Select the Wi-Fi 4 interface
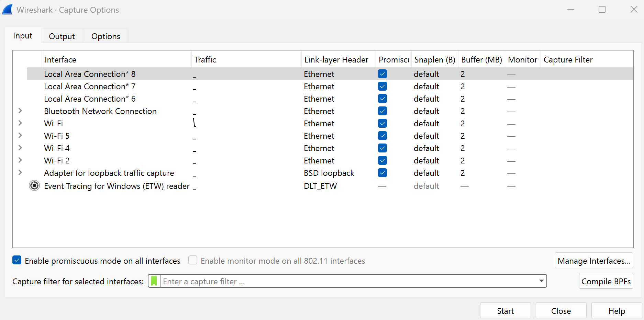 [57, 148]
